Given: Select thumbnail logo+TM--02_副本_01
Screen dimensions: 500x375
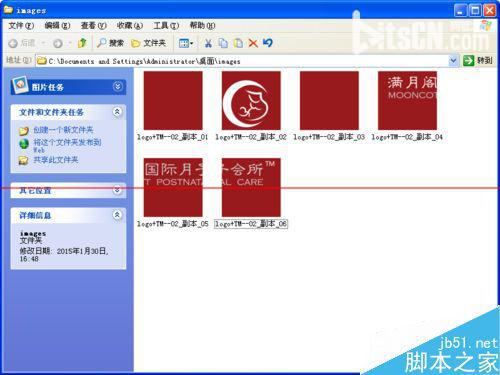Looking at the screenshot, I should tap(173, 100).
